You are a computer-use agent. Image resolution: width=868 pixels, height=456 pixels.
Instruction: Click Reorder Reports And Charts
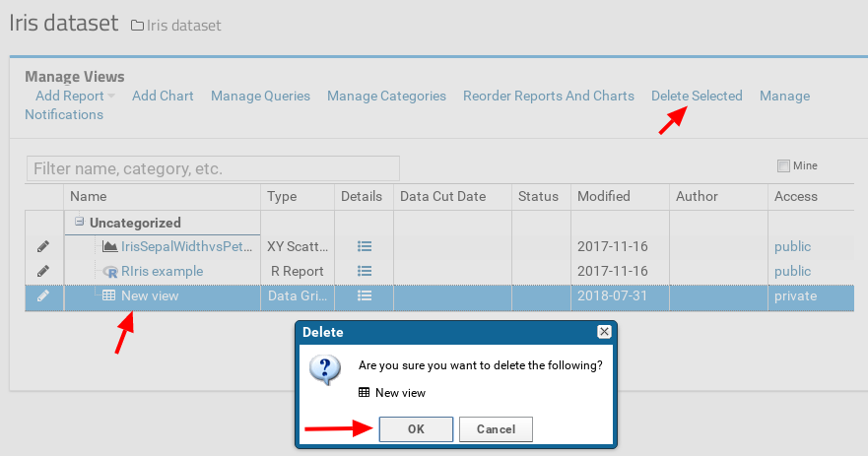point(548,96)
